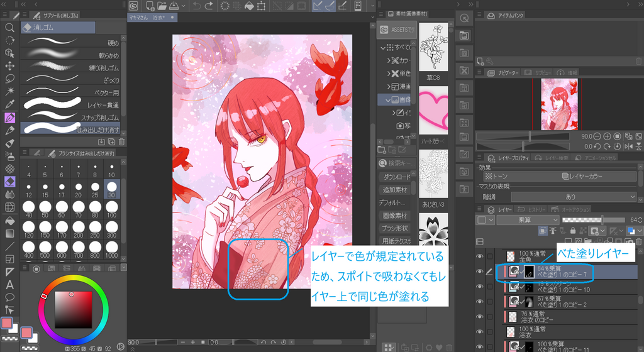Viewport: 644px width, 352px height.
Task: Toggle Clip to layer below icon
Action: (543, 231)
